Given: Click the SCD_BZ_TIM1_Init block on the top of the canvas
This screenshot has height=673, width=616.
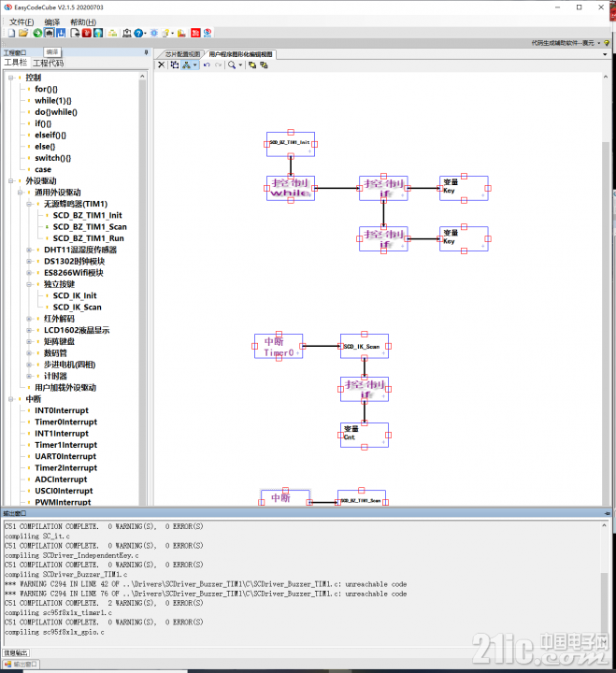Looking at the screenshot, I should coord(291,144).
